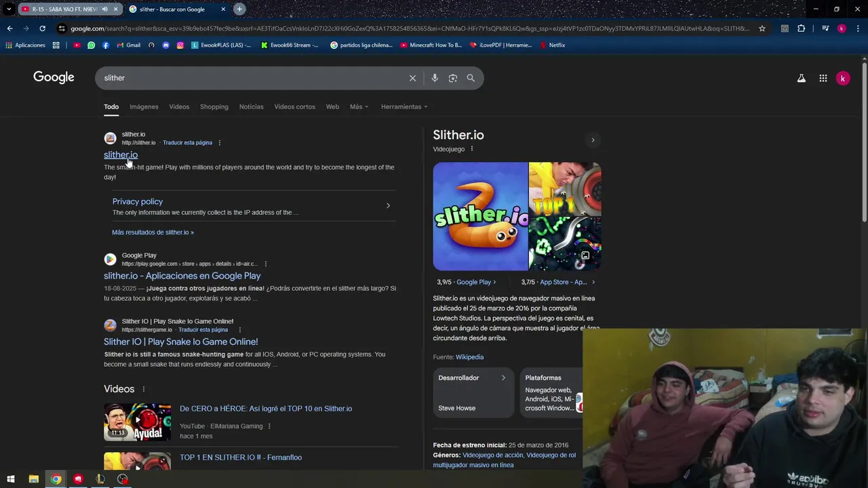This screenshot has height=488, width=868.
Task: Open a new browser tab
Action: 239,9
